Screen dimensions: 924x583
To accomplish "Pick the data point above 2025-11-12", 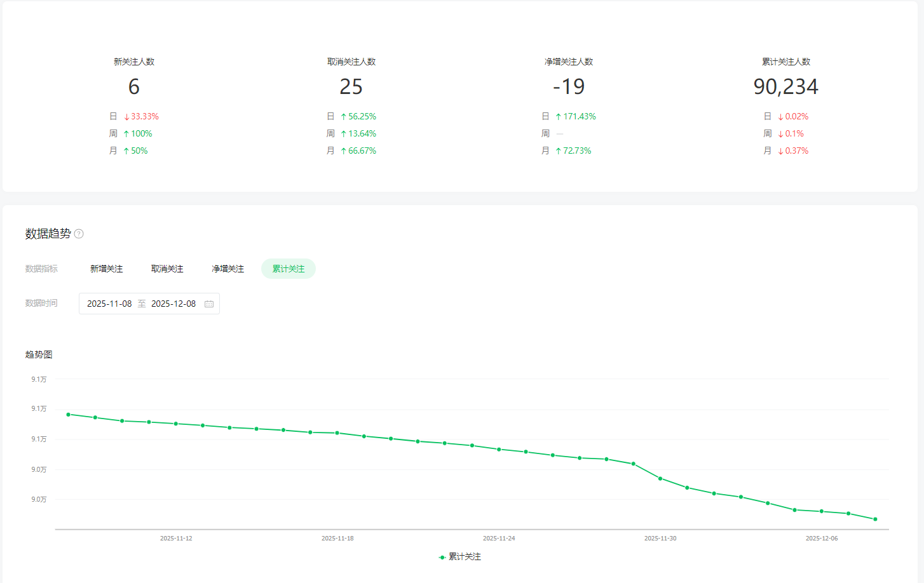I will click(x=176, y=424).
